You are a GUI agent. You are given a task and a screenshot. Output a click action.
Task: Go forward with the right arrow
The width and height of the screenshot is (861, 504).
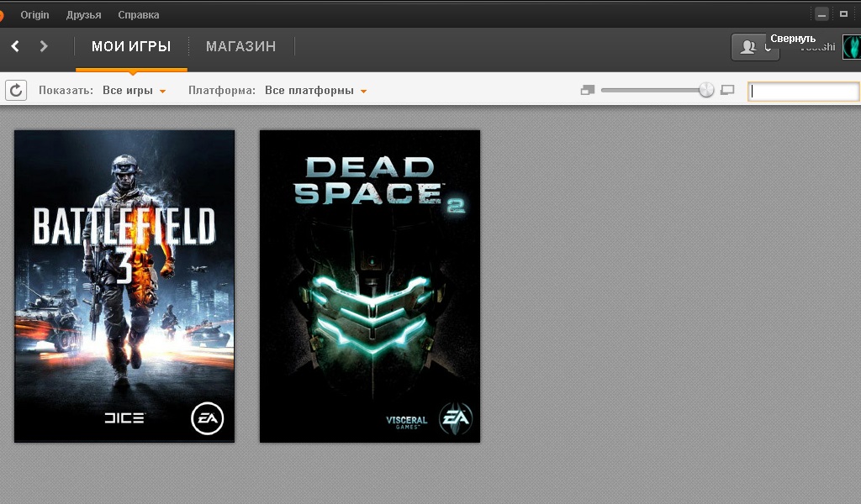coord(44,46)
